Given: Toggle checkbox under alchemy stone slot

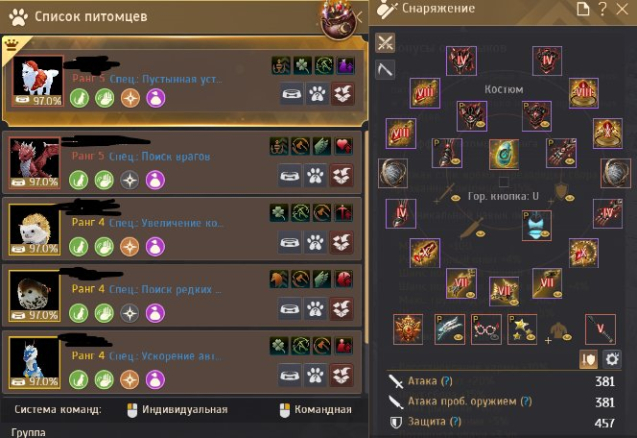Looking at the screenshot, I should point(504,181).
